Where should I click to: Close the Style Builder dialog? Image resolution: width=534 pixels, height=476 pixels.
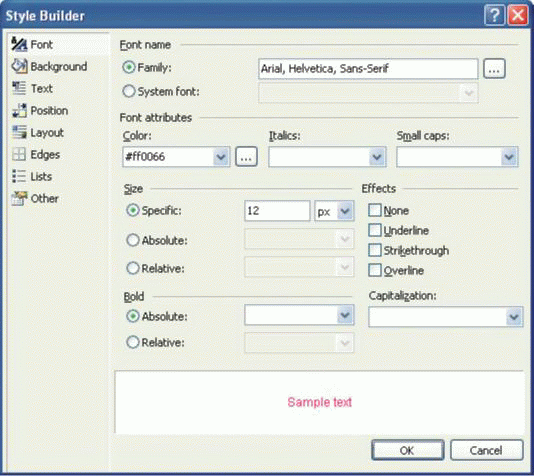click(518, 15)
